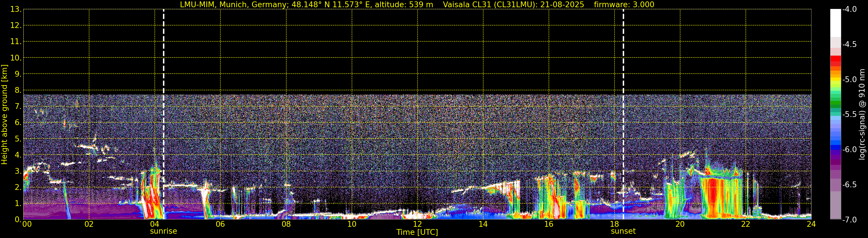Select the 'Time [UTC]' axis title

[x=417, y=232]
